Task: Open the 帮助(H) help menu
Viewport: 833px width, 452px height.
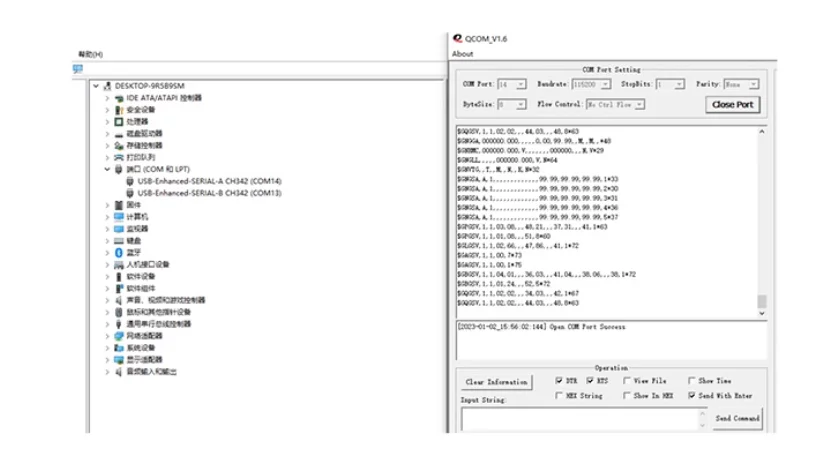Action: click(90, 54)
